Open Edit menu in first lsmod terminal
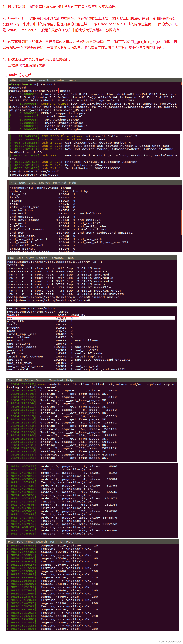 (22, 183)
